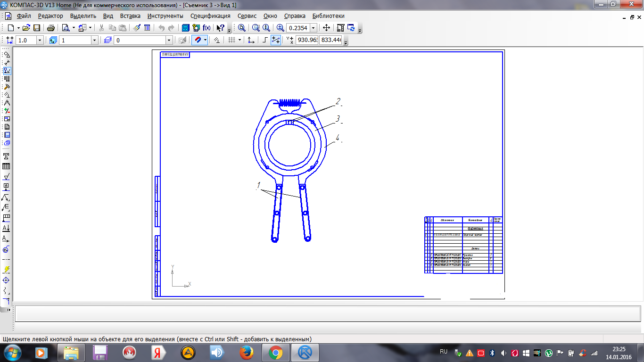This screenshot has height=362, width=644.
Task: Click the Print icon in toolbar
Action: (x=51, y=28)
